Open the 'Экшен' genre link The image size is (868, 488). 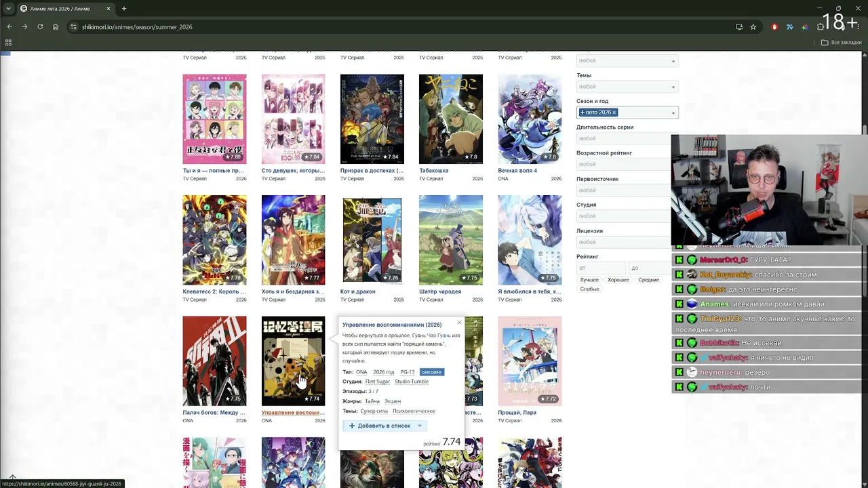pos(393,401)
